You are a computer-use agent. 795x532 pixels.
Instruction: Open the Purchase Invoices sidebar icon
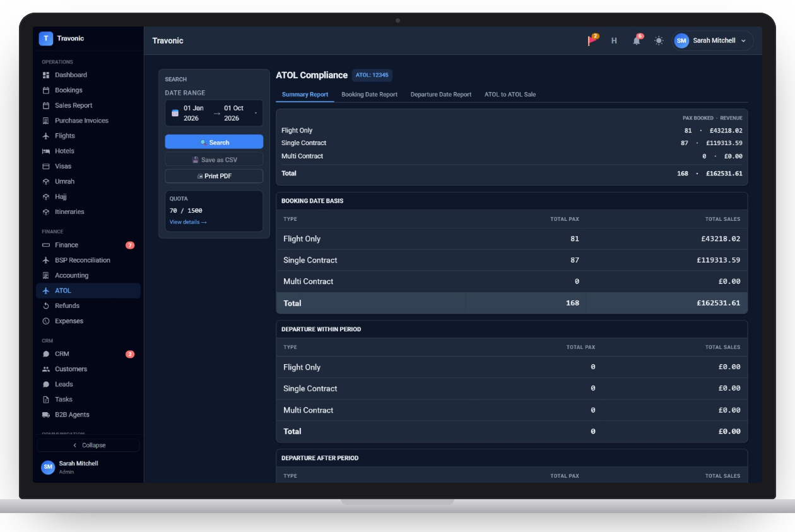(46, 121)
